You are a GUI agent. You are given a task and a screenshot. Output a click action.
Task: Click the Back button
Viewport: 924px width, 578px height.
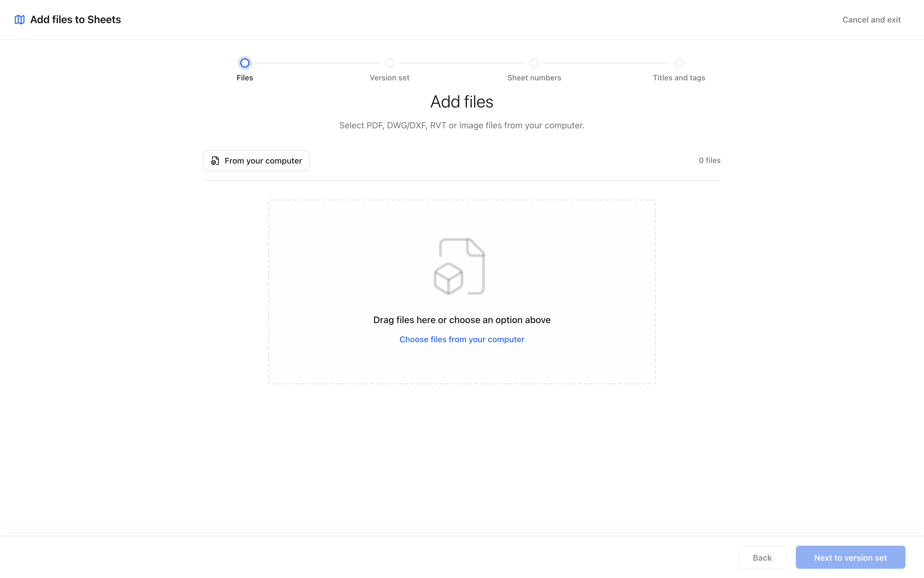pyautogui.click(x=762, y=557)
